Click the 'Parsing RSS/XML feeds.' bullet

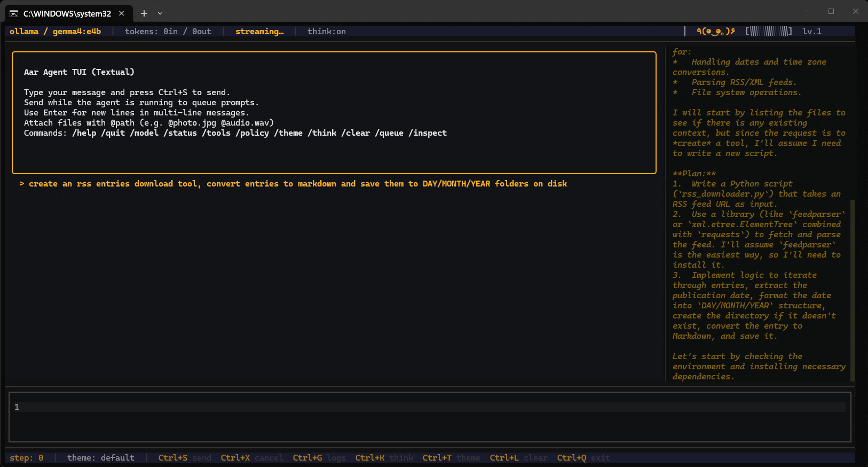click(x=735, y=82)
